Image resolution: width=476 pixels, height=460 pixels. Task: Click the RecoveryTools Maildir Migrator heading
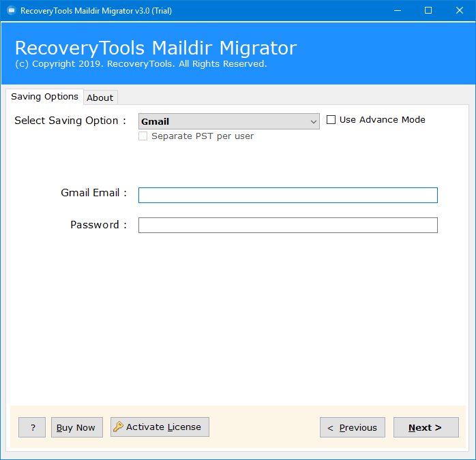pyautogui.click(x=156, y=48)
